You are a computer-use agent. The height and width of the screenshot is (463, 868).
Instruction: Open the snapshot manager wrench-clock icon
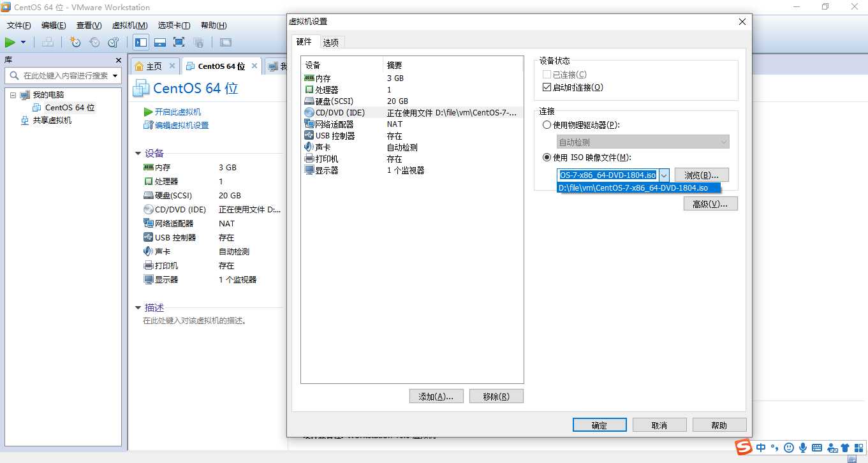[x=114, y=42]
